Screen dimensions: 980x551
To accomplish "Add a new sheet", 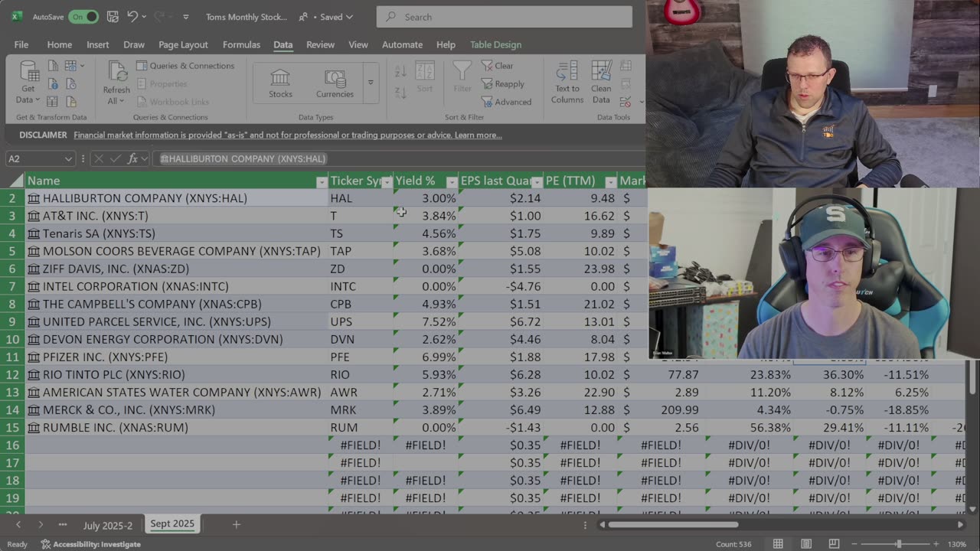I will (x=237, y=524).
